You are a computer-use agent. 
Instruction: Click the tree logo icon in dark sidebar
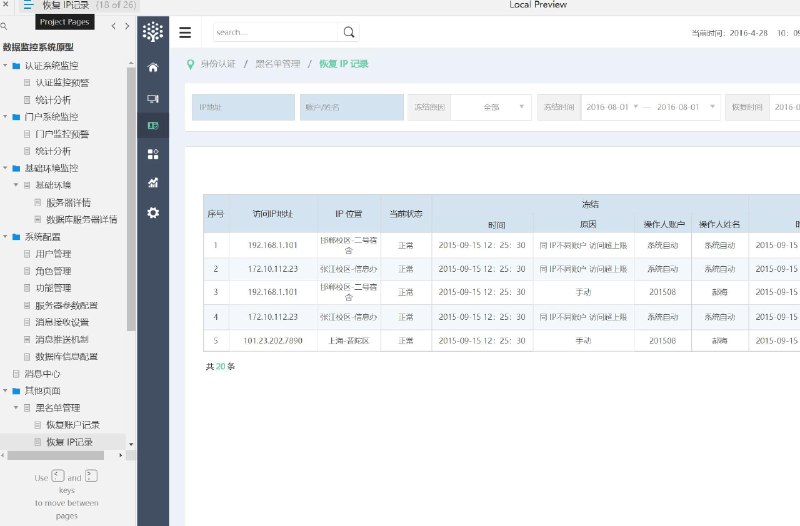153,32
